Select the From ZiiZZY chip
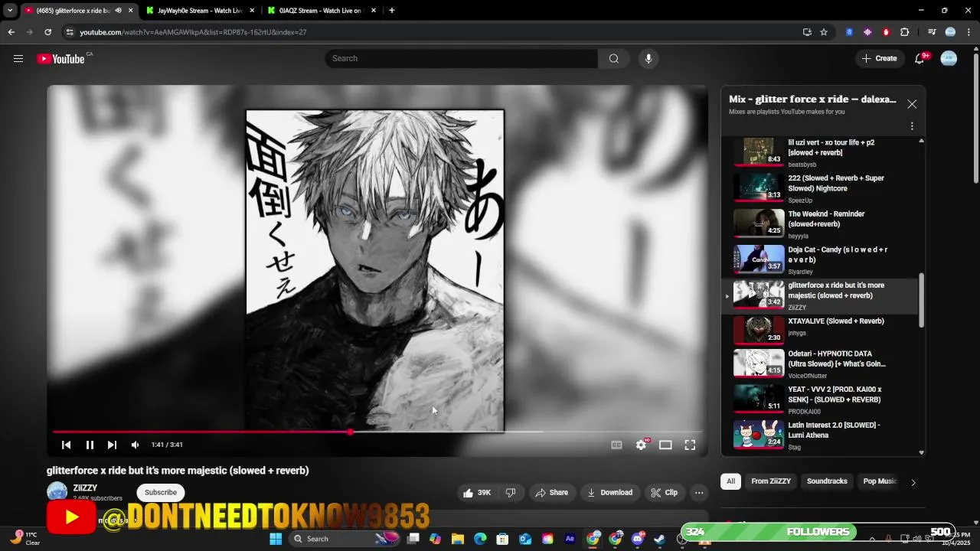This screenshot has height=551, width=980. click(x=771, y=481)
